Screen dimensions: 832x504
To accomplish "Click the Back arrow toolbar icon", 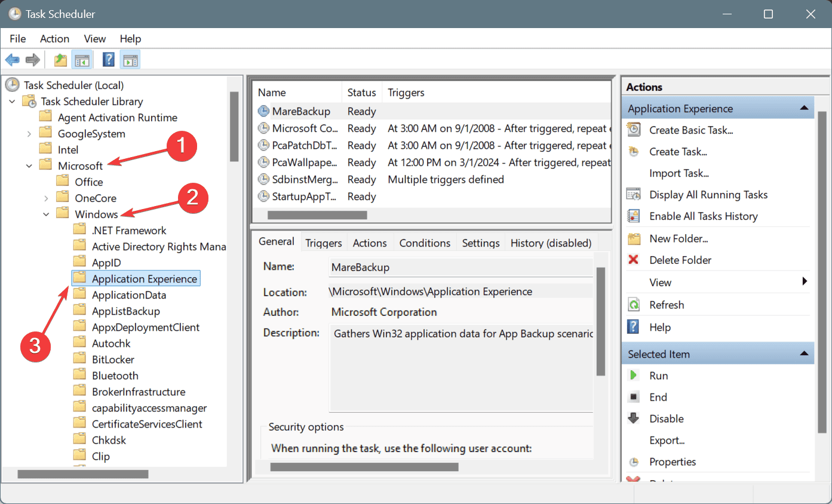I will pyautogui.click(x=12, y=60).
